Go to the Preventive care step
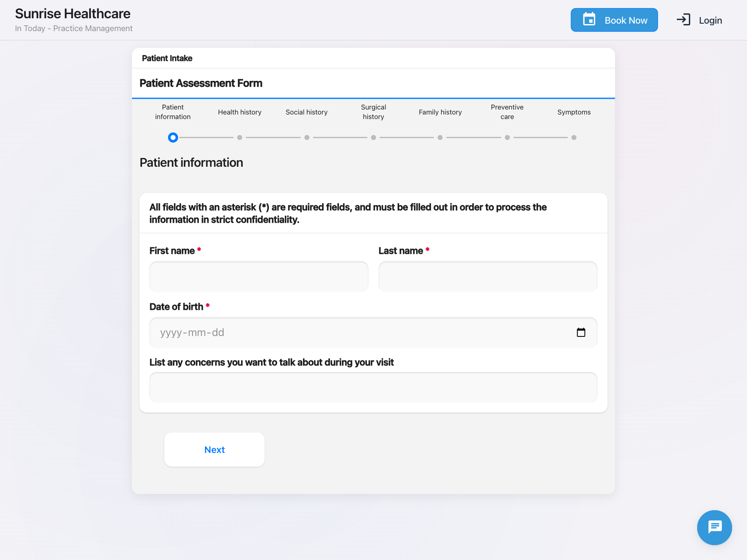This screenshot has height=560, width=747. coord(507,112)
